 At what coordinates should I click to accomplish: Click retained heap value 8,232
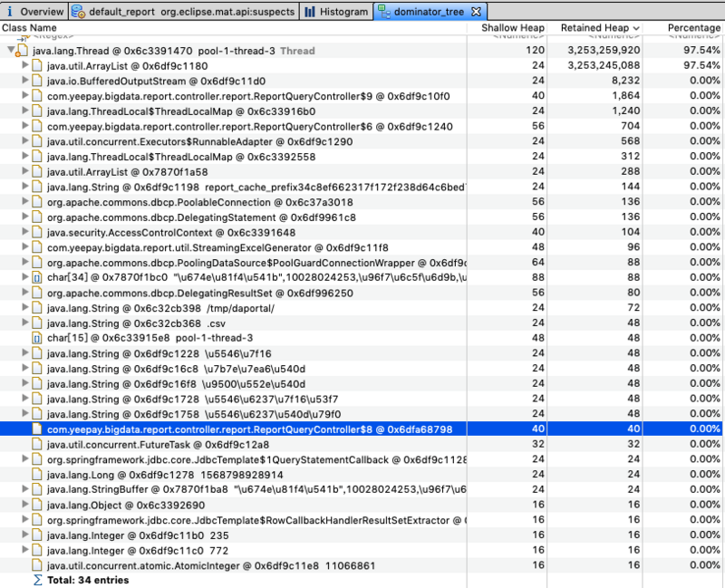tap(625, 81)
